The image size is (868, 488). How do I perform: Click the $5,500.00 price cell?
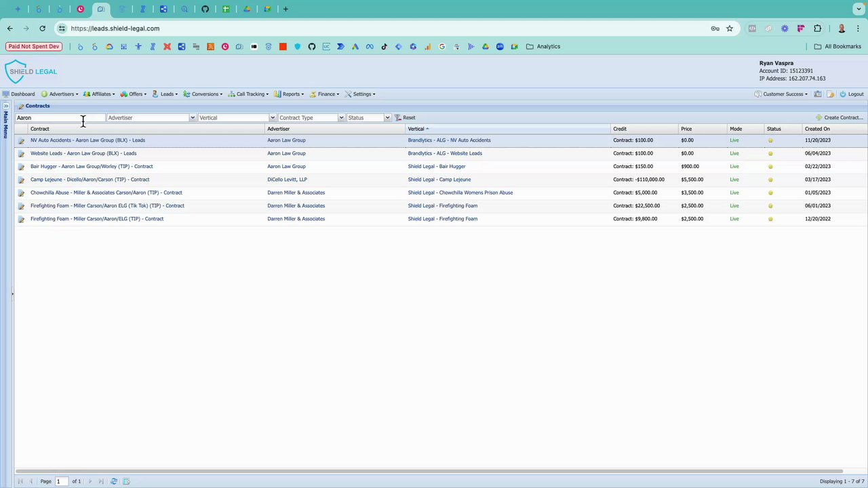pos(692,180)
